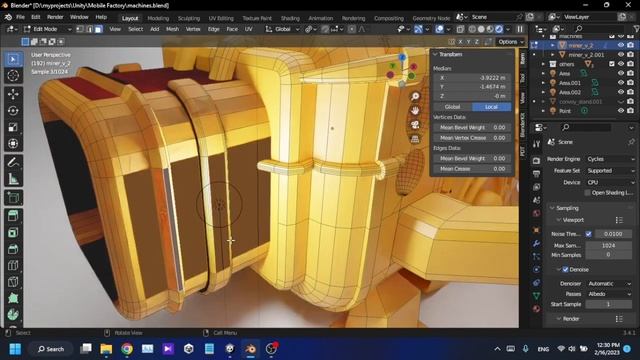640x360 pixels.
Task: Open the Render Engine Cycles dropdown
Action: coord(611,159)
